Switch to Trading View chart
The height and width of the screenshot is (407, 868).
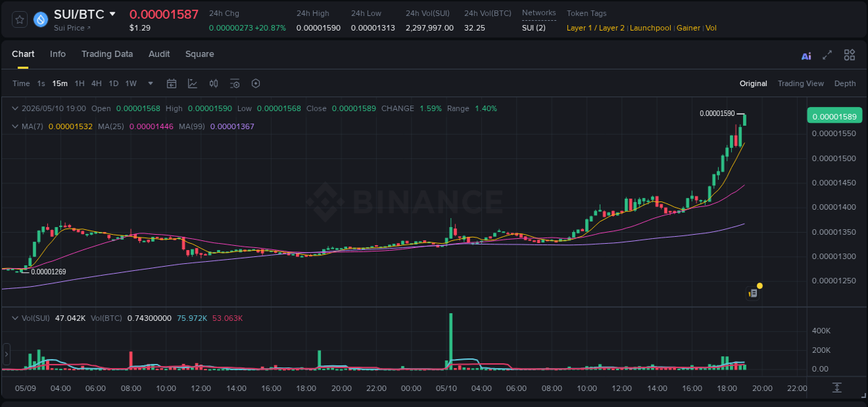pyautogui.click(x=801, y=83)
